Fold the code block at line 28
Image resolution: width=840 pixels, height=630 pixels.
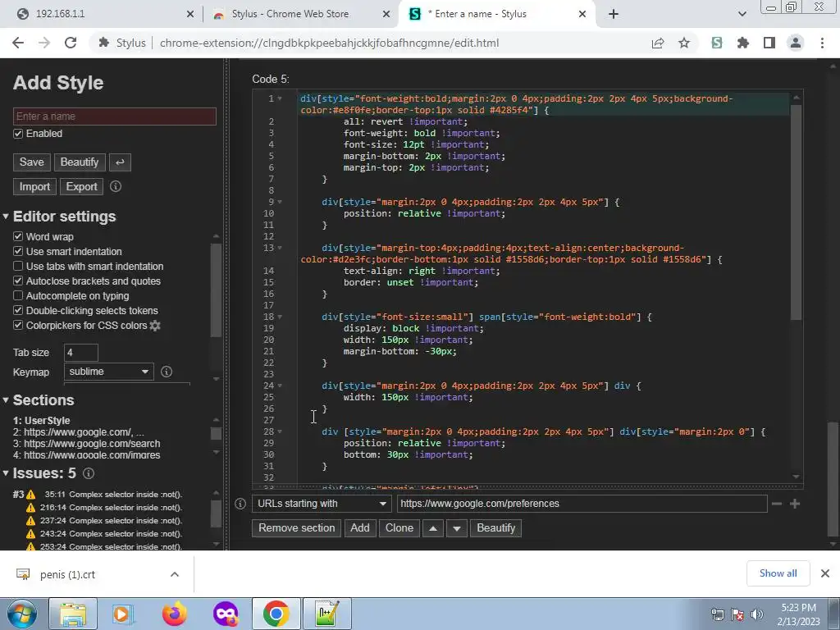280,431
